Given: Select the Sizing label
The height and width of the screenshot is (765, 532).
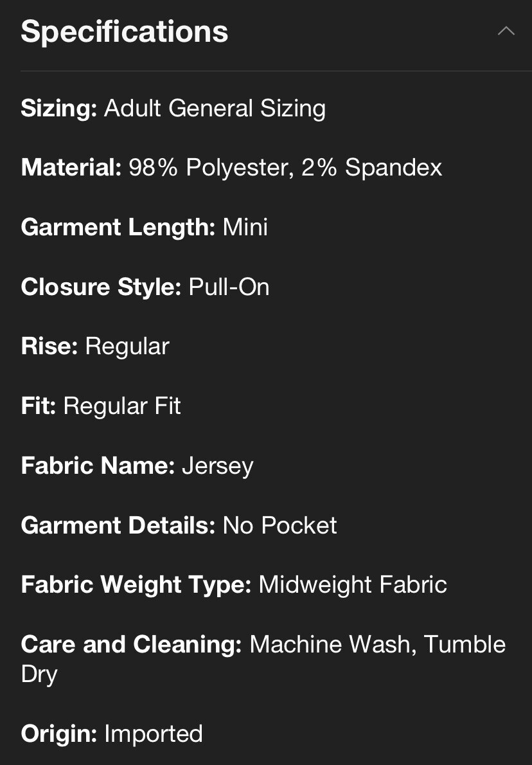Looking at the screenshot, I should (x=59, y=108).
